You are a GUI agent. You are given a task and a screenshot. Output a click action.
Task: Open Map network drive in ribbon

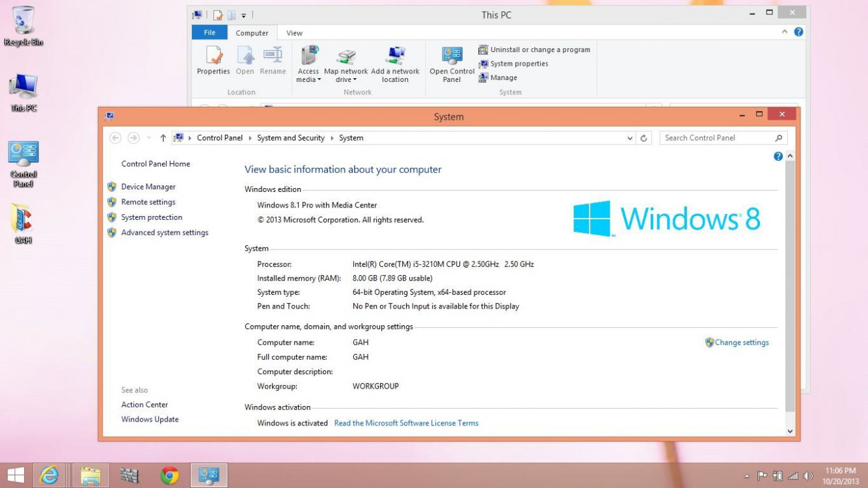(346, 64)
